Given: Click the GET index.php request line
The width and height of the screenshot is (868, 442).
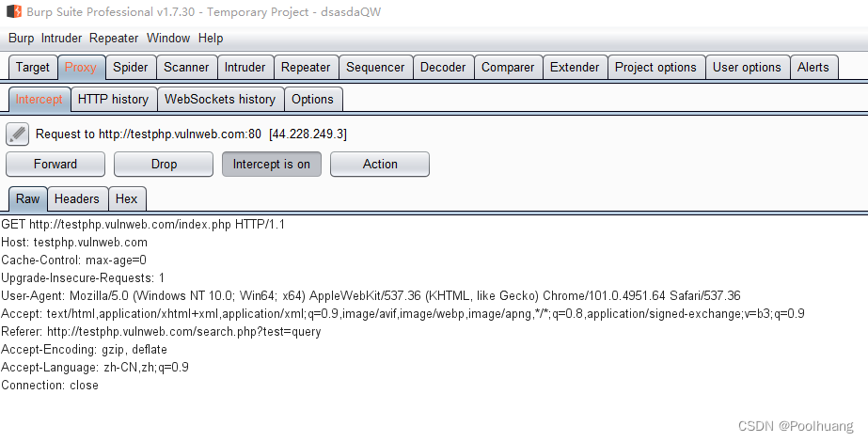Looking at the screenshot, I should (x=143, y=225).
